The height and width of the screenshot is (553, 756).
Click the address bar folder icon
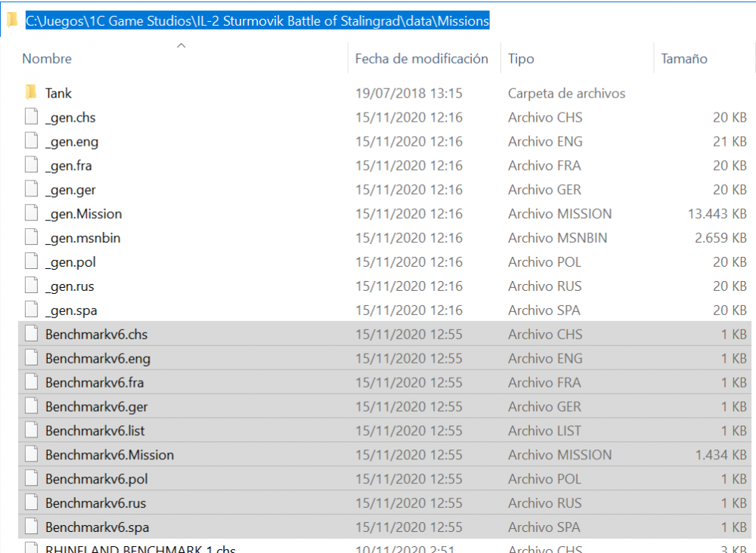click(x=12, y=21)
